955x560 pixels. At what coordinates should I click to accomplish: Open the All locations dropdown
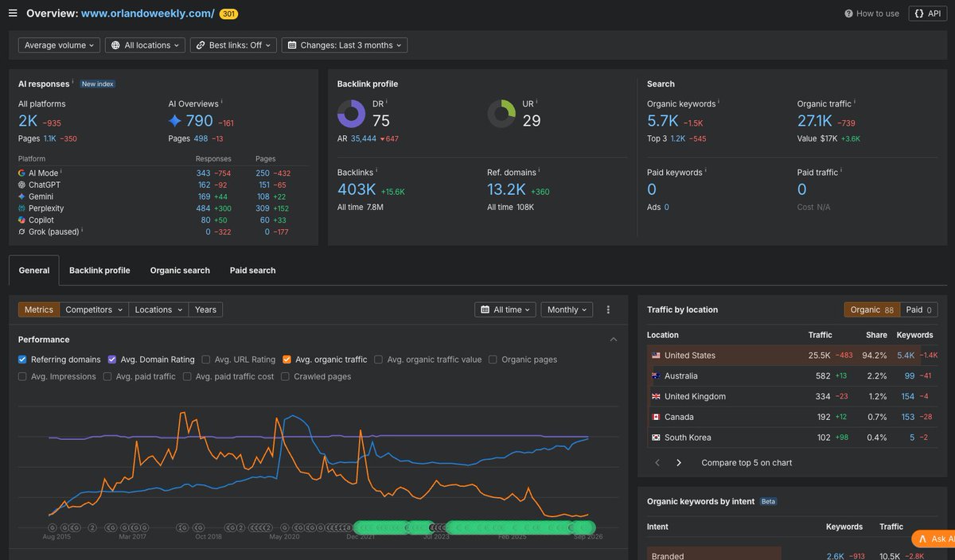[146, 45]
